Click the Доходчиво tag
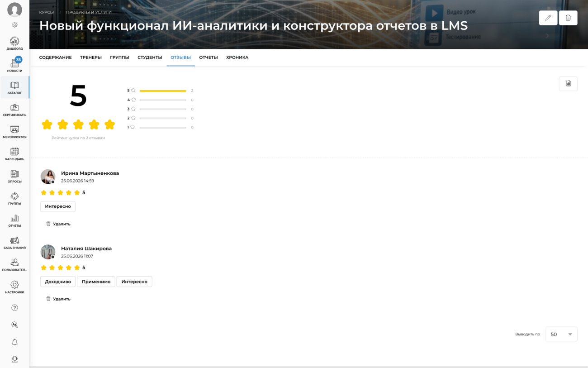This screenshot has height=368, width=588. 58,282
